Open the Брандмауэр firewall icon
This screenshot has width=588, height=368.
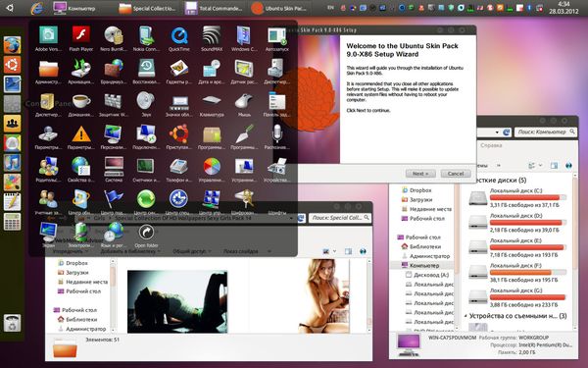114,72
